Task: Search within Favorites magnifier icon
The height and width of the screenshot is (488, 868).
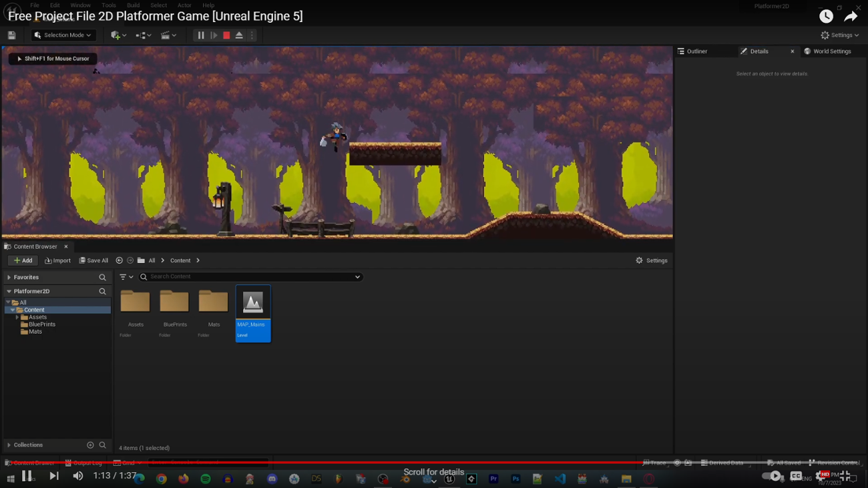Action: 102,277
